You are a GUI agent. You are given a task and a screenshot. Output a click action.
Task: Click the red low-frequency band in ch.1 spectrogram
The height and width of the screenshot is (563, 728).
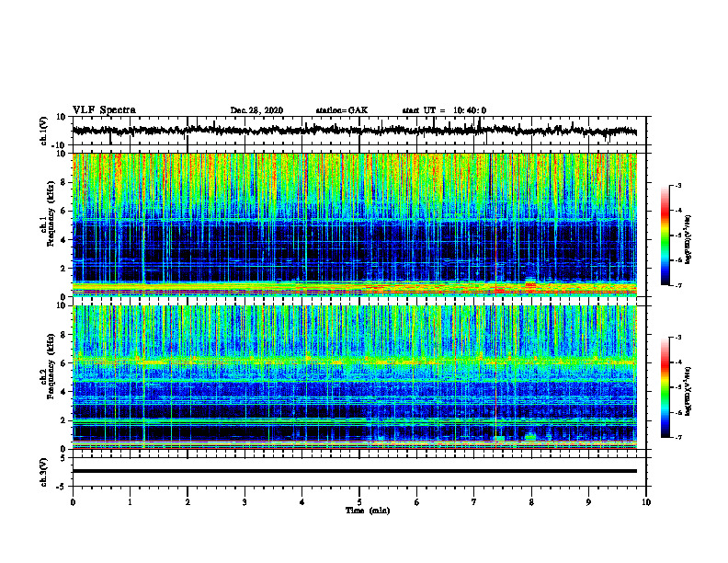354,291
